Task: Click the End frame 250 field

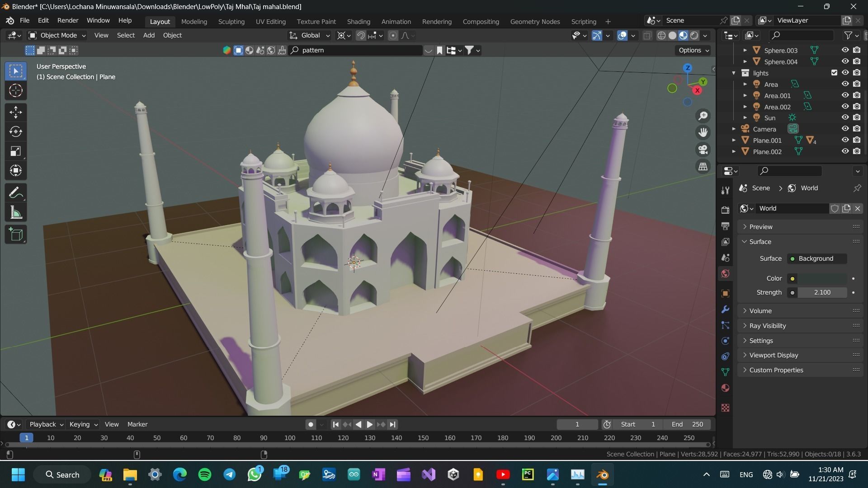Action: 687,424
